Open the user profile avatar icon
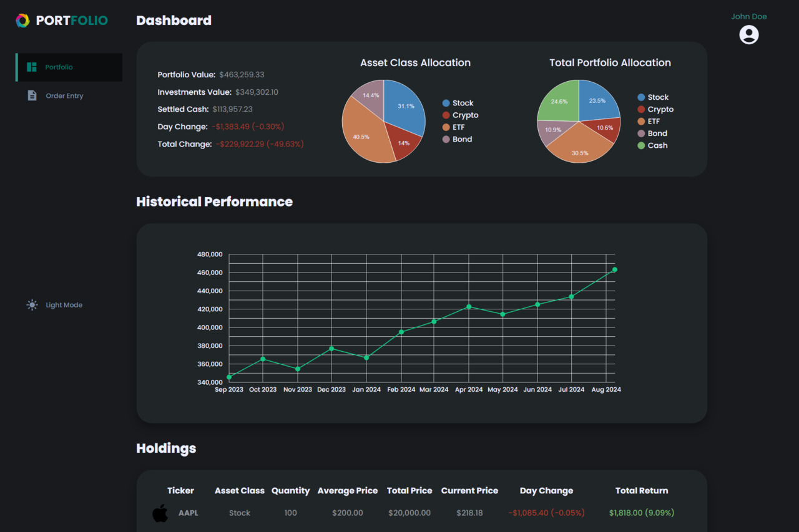 pyautogui.click(x=749, y=34)
